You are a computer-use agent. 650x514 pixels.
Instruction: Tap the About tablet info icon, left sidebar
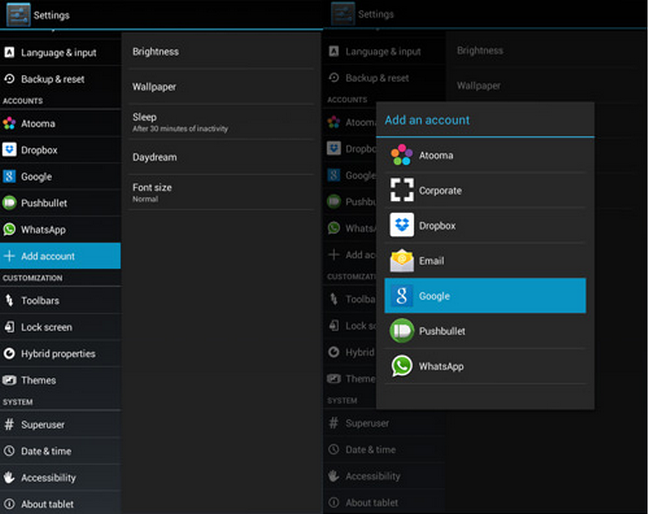(x=9, y=504)
